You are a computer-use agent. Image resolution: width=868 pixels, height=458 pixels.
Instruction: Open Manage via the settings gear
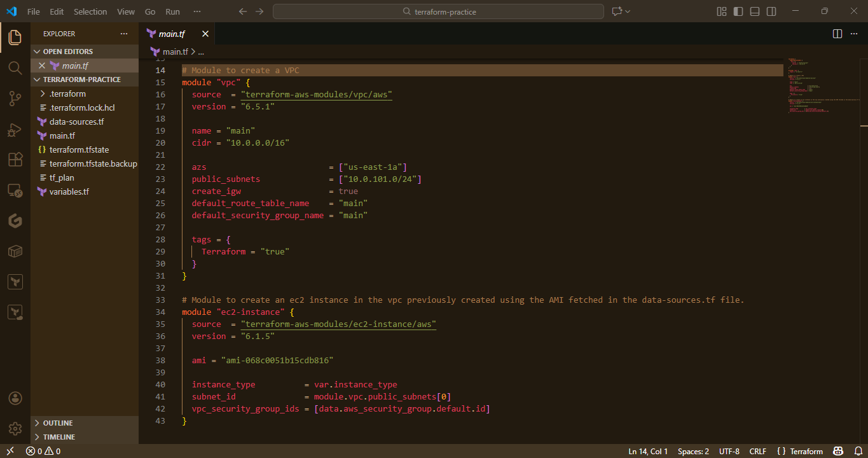pos(15,427)
